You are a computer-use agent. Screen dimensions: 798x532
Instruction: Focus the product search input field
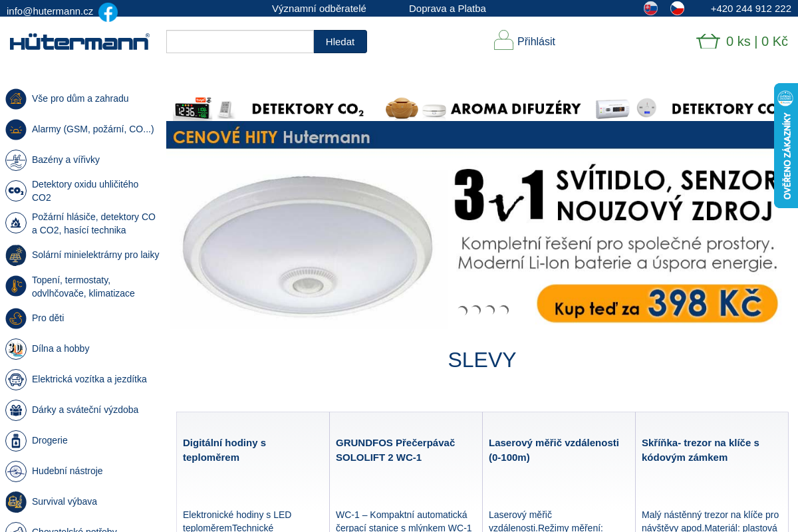point(240,41)
